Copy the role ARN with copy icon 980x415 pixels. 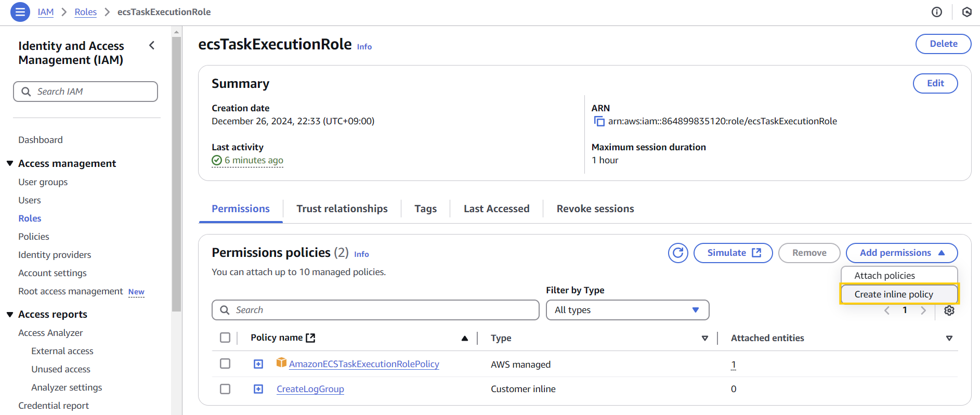[599, 122]
